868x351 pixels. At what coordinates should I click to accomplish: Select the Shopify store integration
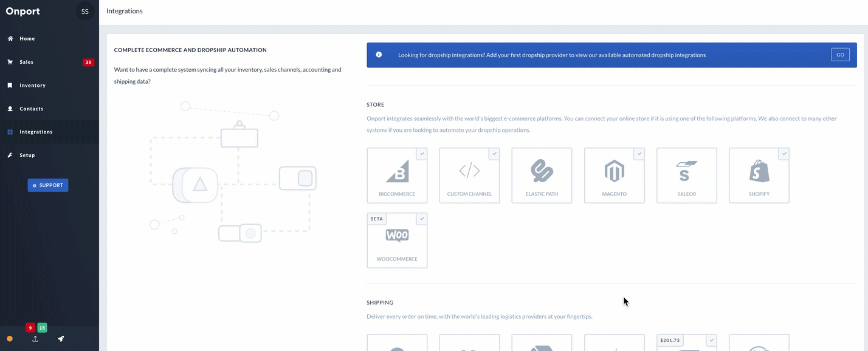pos(759,175)
